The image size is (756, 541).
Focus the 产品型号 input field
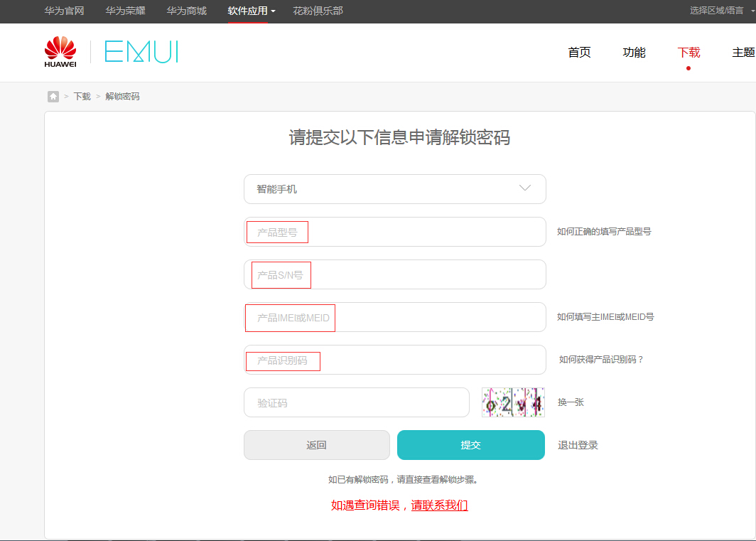pos(395,232)
